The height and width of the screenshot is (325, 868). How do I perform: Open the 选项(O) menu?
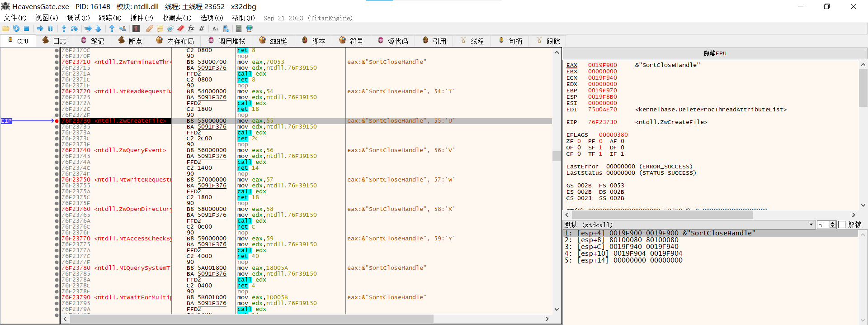click(x=212, y=18)
